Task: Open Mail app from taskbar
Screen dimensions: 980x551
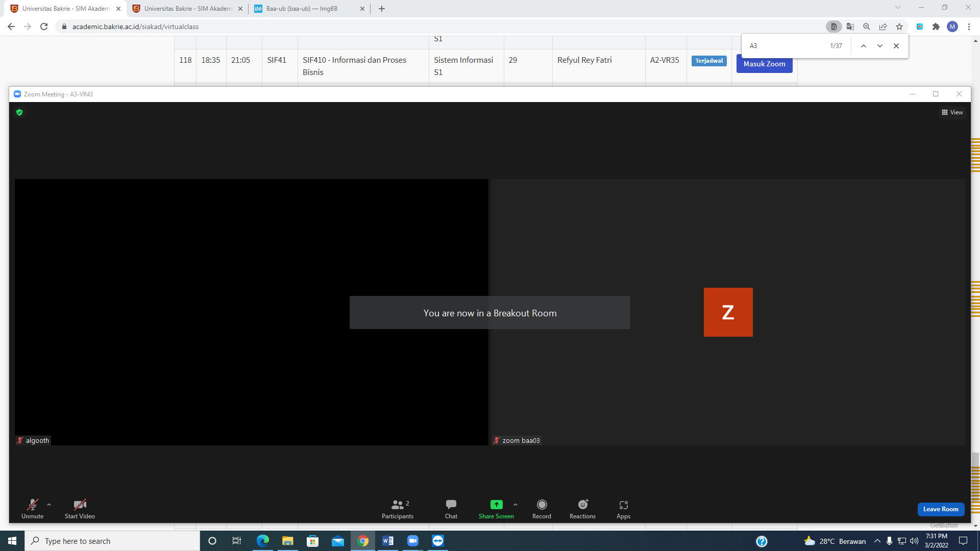Action: pos(337,541)
